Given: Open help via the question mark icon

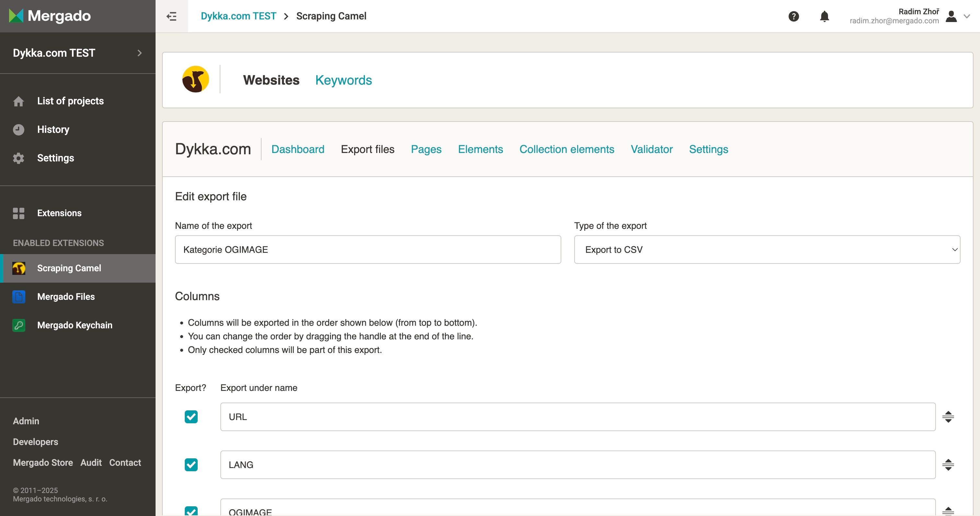Looking at the screenshot, I should point(793,16).
